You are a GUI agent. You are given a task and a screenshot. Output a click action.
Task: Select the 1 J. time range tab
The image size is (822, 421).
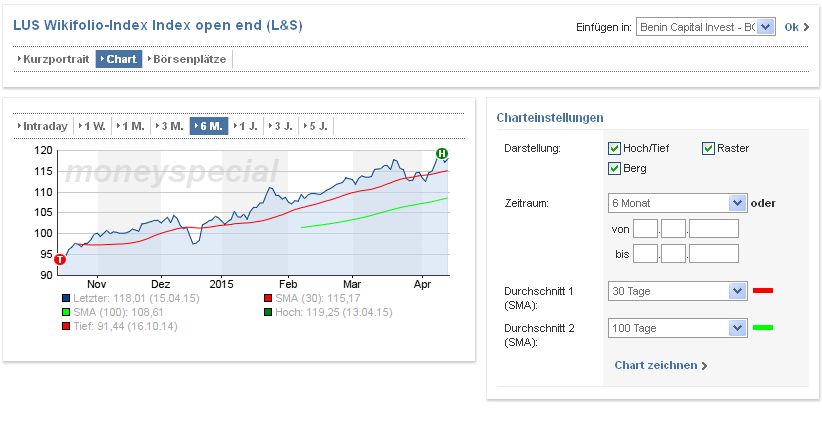click(245, 126)
